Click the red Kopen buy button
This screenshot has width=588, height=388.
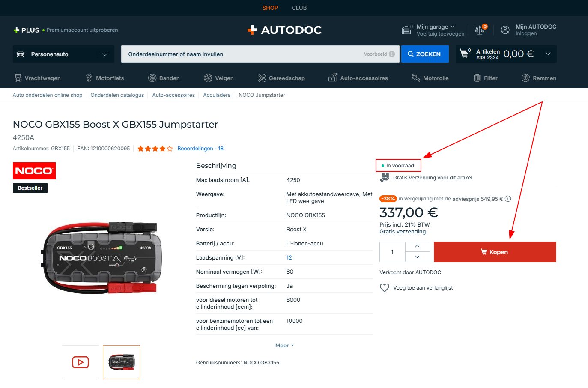(495, 252)
